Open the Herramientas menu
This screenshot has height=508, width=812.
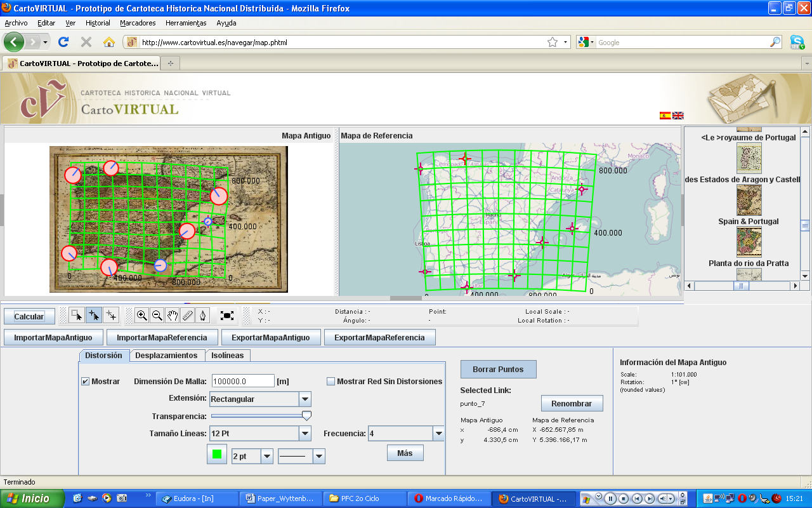(186, 23)
